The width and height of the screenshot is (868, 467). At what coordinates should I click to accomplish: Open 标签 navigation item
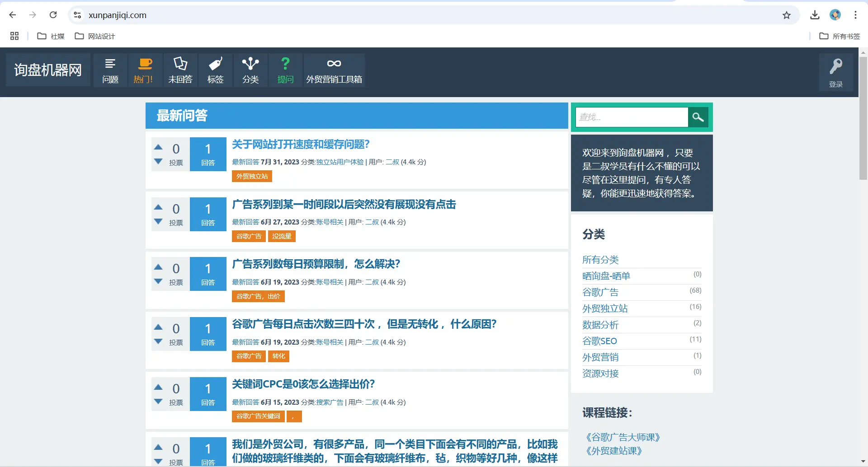click(x=216, y=70)
